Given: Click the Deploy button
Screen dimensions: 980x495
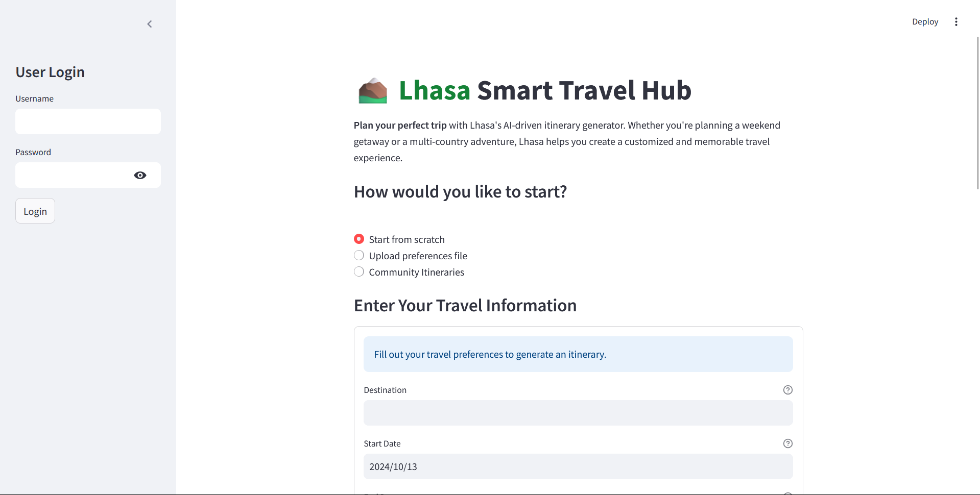Looking at the screenshot, I should tap(925, 21).
